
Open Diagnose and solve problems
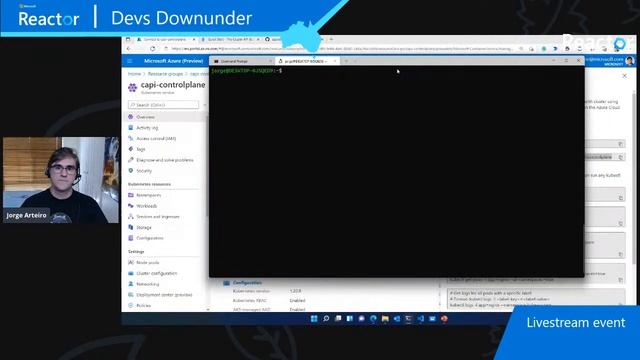click(165, 160)
